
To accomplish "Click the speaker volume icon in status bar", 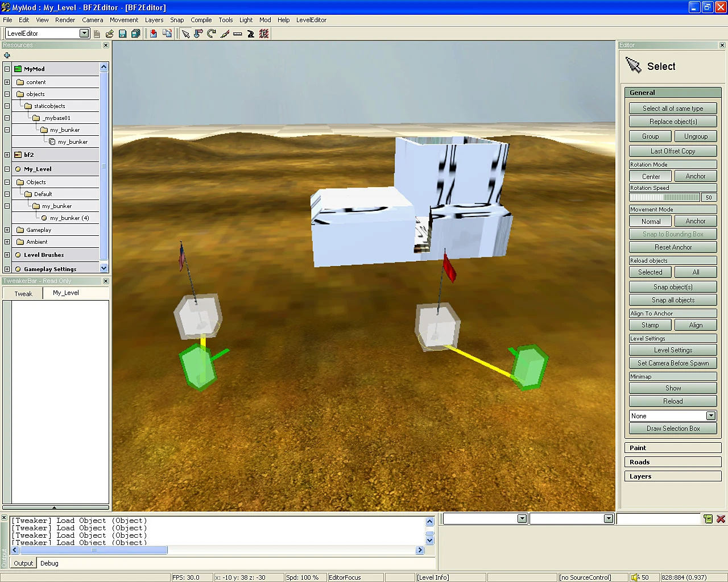I will 635,577.
